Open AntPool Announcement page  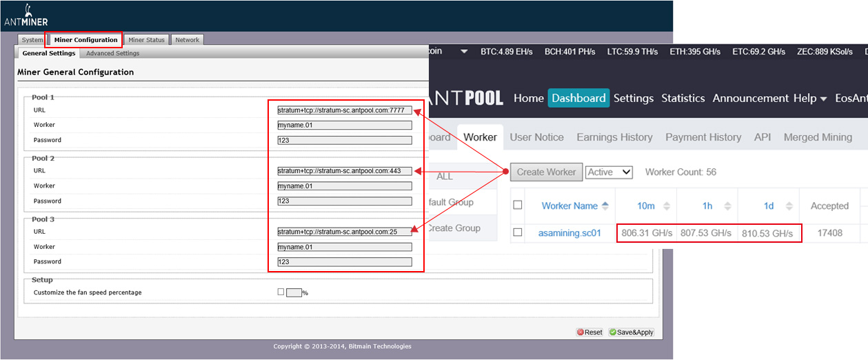coord(751,98)
